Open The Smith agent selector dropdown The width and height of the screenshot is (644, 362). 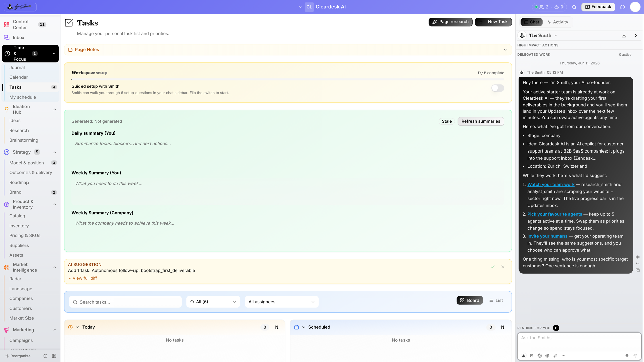[543, 35]
